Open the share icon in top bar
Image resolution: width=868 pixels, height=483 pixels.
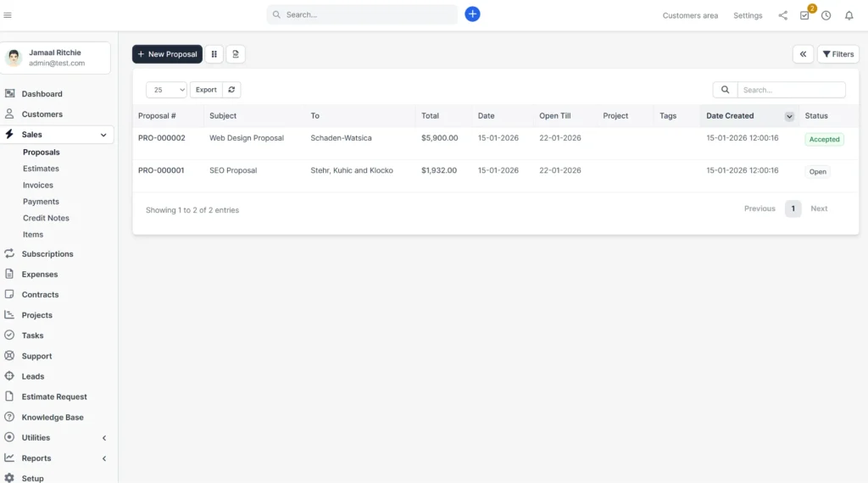point(782,15)
